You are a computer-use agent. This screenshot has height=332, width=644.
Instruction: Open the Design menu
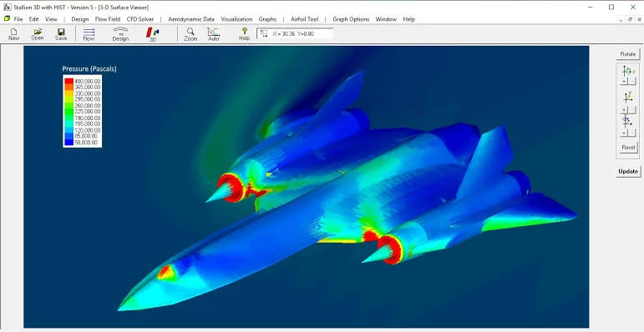coord(79,19)
